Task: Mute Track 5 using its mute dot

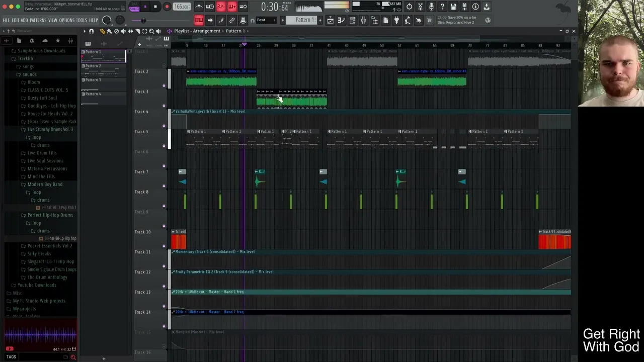Action: click(164, 146)
